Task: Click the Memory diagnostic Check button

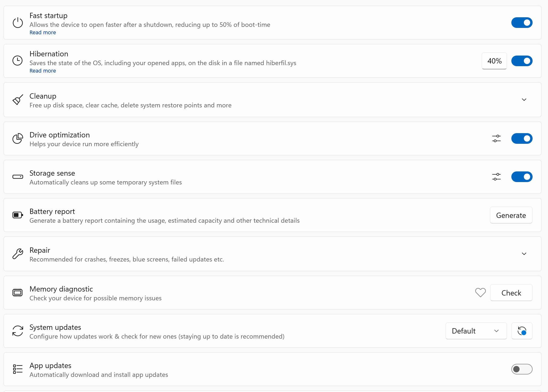Action: [x=511, y=293]
